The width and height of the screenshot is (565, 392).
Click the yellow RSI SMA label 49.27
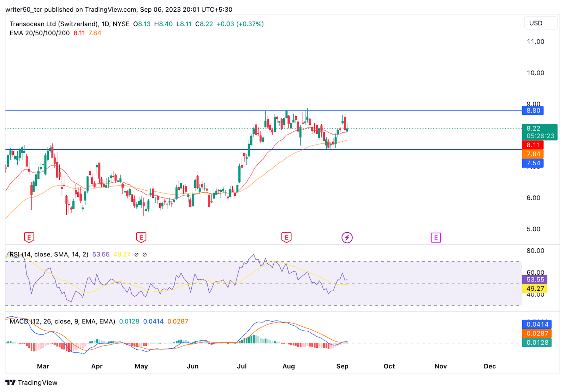point(535,289)
